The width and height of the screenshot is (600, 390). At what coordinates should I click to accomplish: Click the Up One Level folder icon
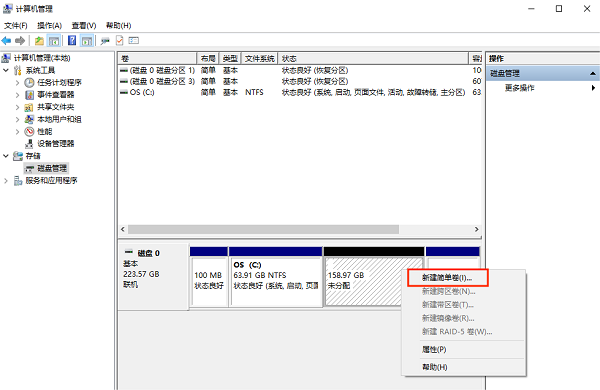(x=39, y=41)
